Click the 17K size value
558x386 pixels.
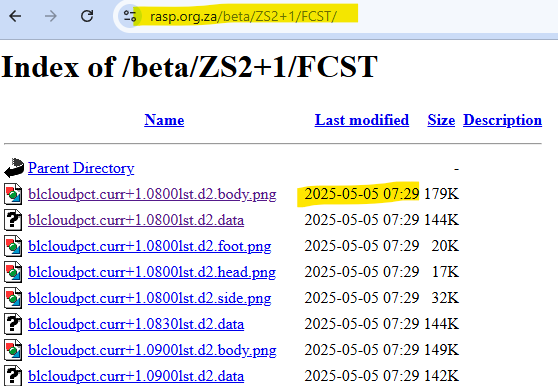[x=446, y=272]
